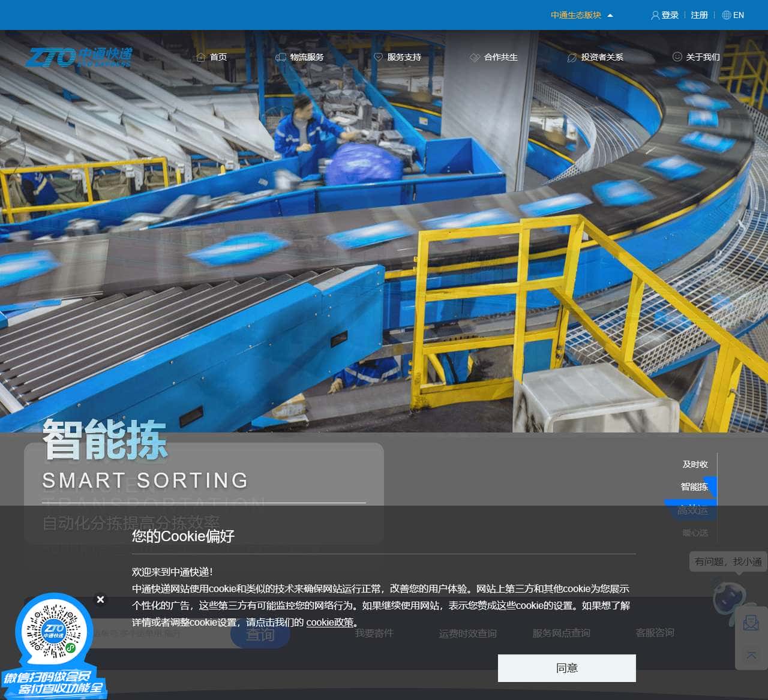This screenshot has height=700, width=768.
Task: Click the smiley icon beside 关于我们
Action: tap(677, 56)
